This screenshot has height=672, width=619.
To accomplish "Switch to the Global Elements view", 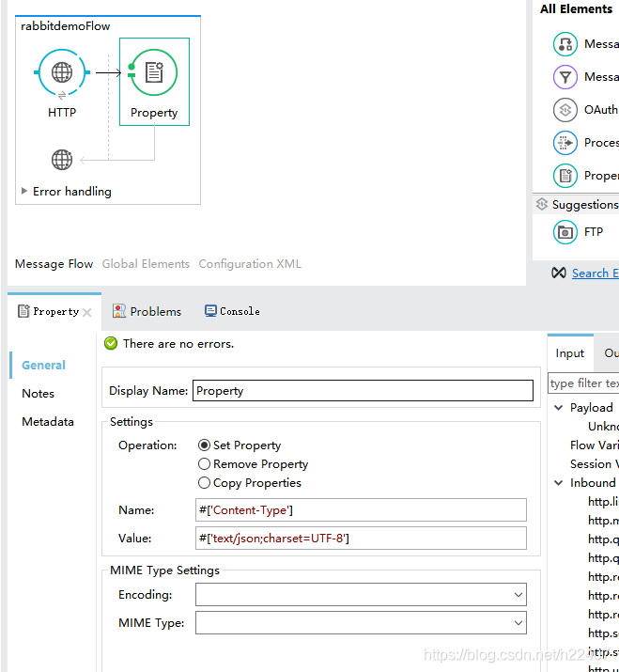I will [x=146, y=264].
